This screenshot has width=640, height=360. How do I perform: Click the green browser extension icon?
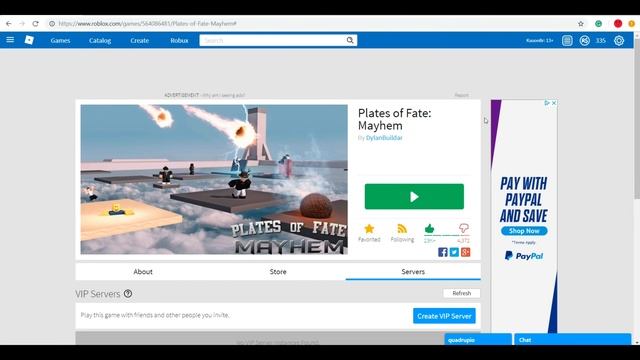point(598,24)
